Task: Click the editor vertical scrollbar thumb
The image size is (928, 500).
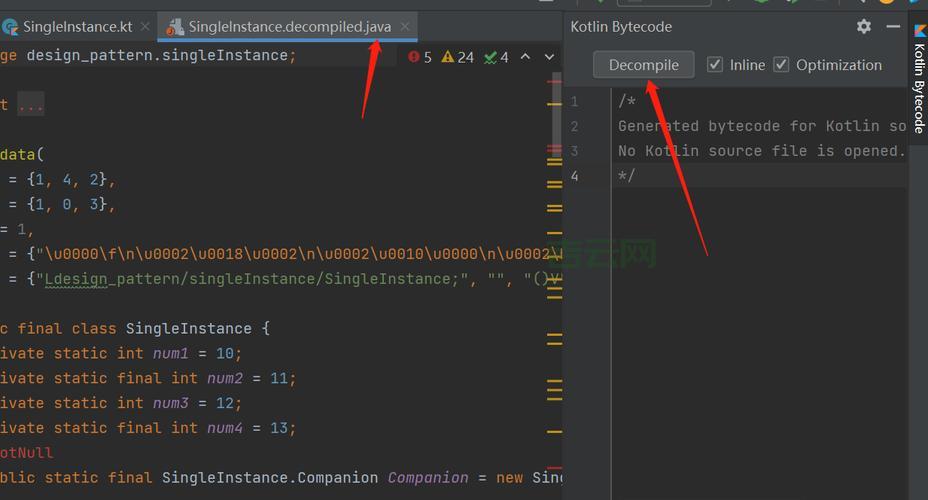Action: 556,110
